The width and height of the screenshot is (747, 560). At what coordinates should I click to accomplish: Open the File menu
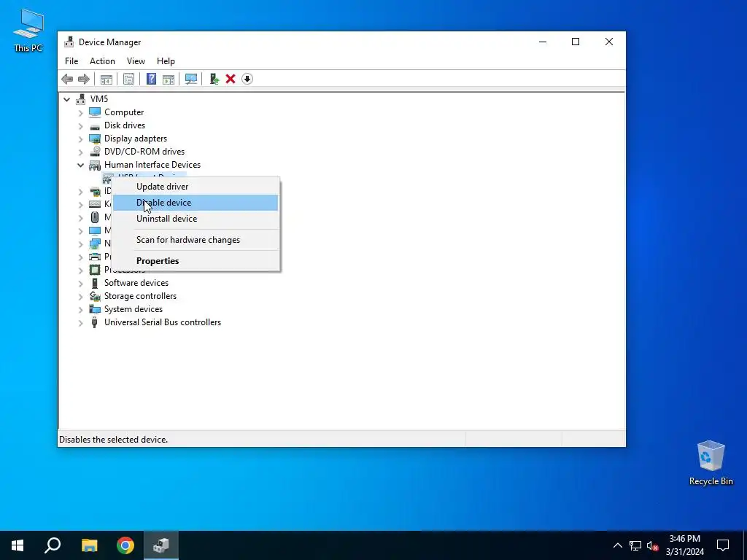point(71,61)
